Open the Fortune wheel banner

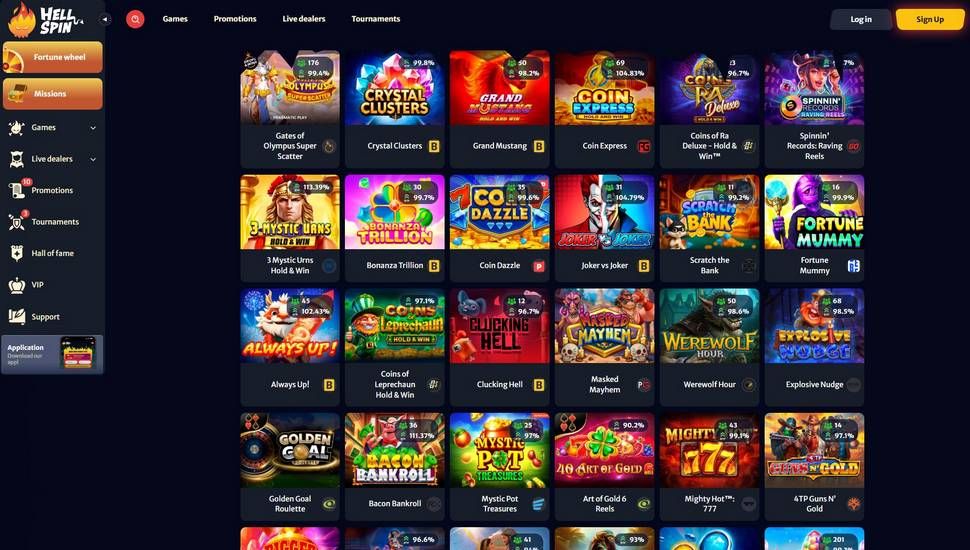point(53,58)
